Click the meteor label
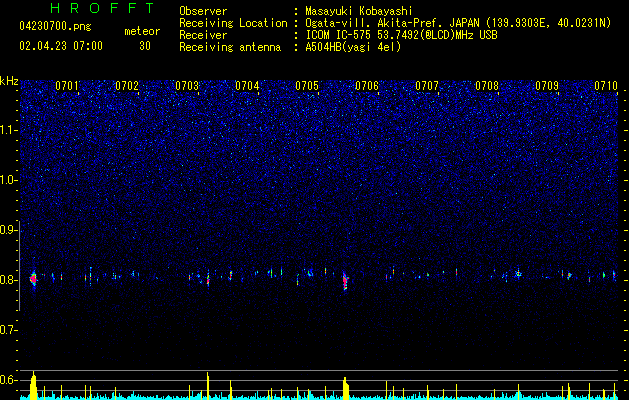Screen dimensions: 629x400 pyautogui.click(x=142, y=31)
